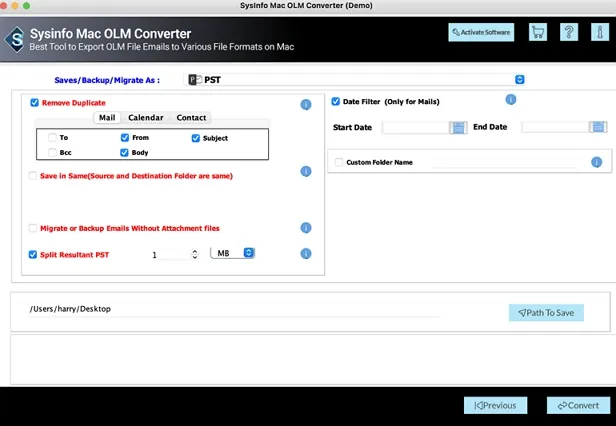Viewport: 616px width, 426px height.
Task: Open the about info icon in header
Action: (600, 32)
